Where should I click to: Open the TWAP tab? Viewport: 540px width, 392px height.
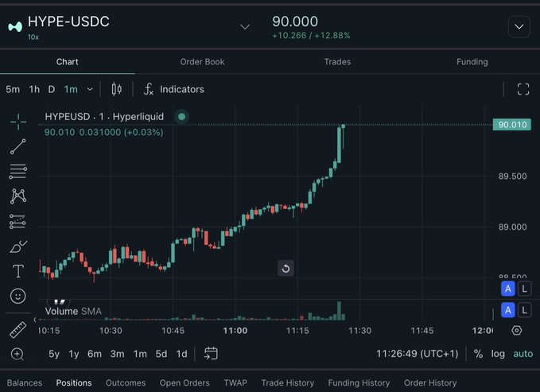point(235,382)
